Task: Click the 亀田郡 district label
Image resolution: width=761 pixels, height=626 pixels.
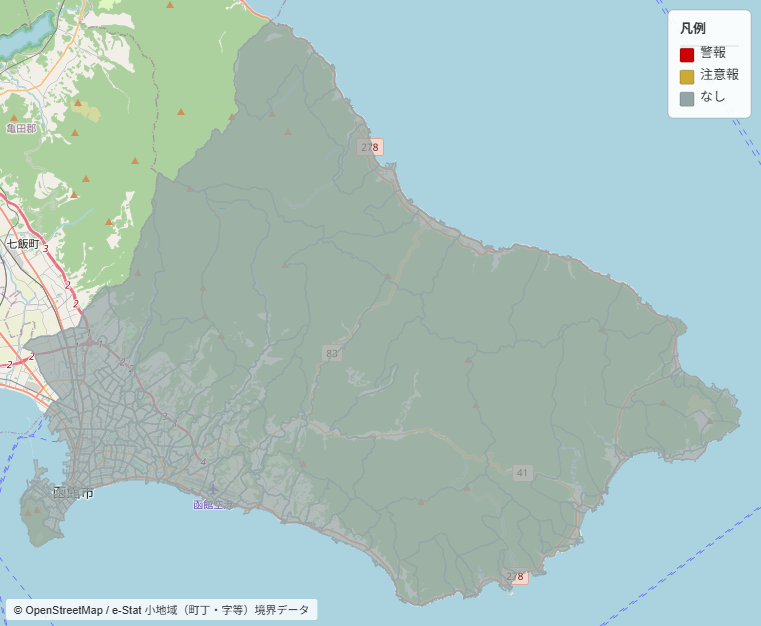Action: pos(21,129)
